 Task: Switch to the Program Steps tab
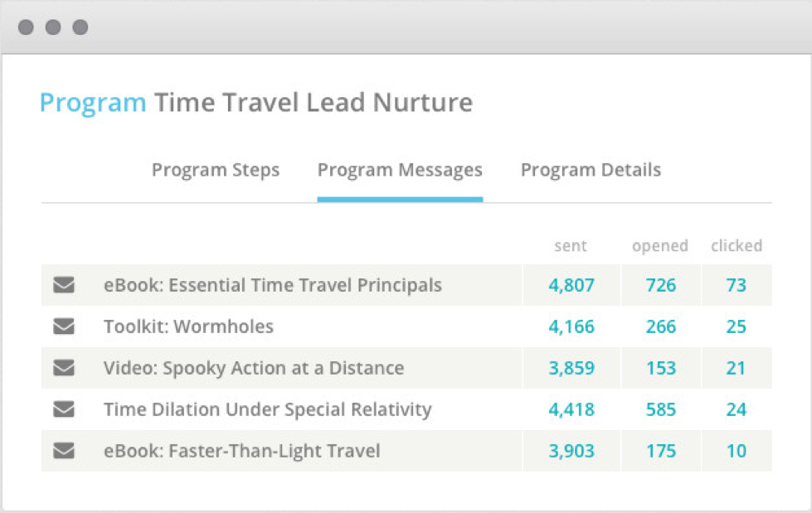(216, 171)
